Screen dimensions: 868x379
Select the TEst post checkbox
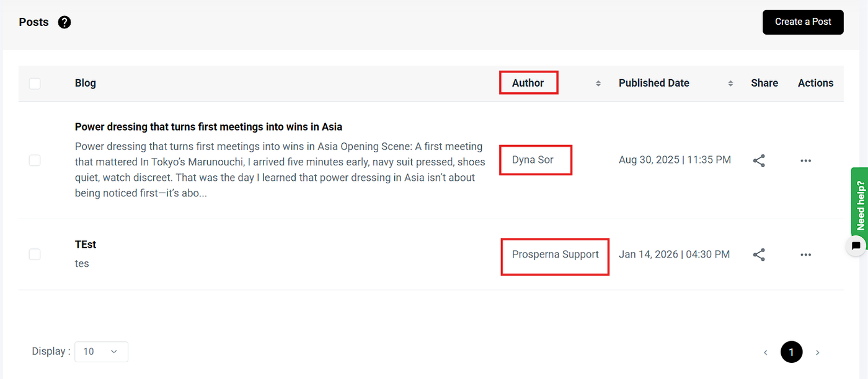(x=35, y=255)
